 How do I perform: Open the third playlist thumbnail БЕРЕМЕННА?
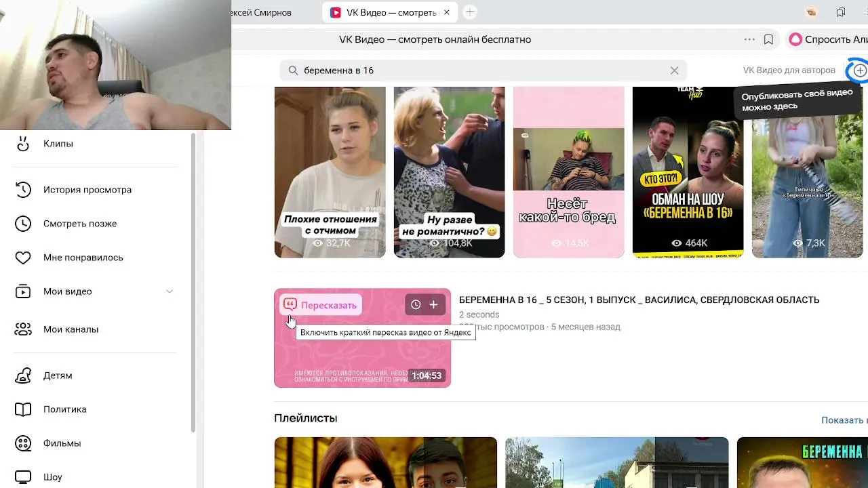[x=802, y=462]
